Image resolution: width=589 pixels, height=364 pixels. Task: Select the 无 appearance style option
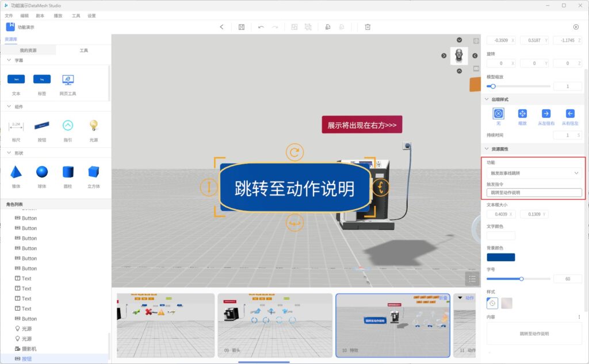point(498,114)
